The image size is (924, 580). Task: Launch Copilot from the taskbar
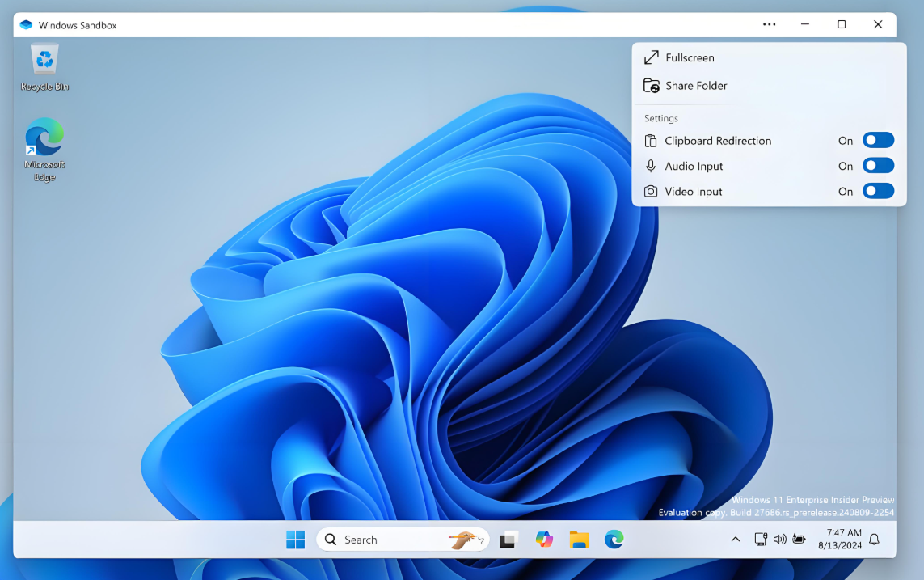tap(544, 539)
